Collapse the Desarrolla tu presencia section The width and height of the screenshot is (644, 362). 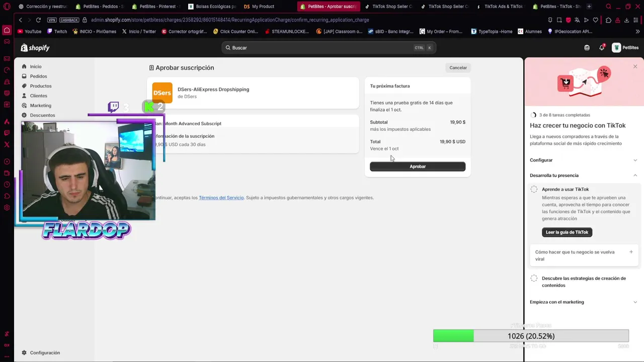point(584,175)
